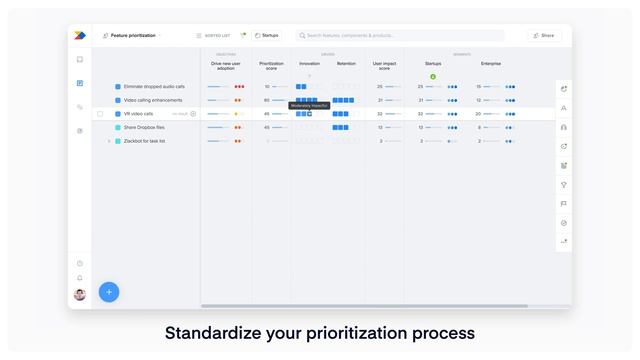Screen dimensions: 640x360
Task: Set Innovation third square for VR video calls
Action: coord(309,114)
